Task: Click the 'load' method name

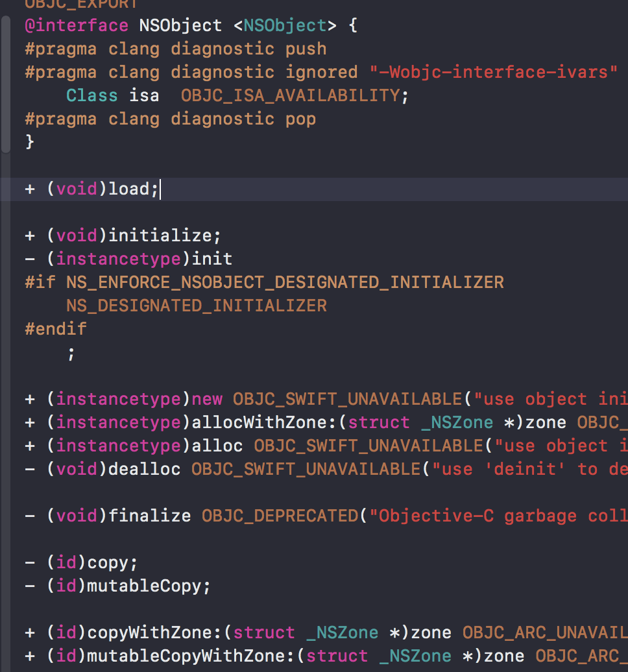Action: 128,189
